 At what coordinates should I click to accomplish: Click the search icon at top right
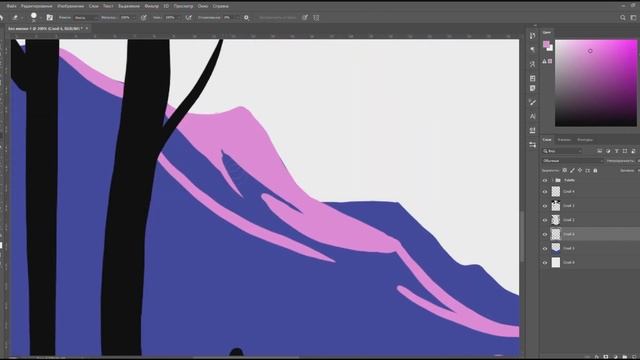[623, 18]
